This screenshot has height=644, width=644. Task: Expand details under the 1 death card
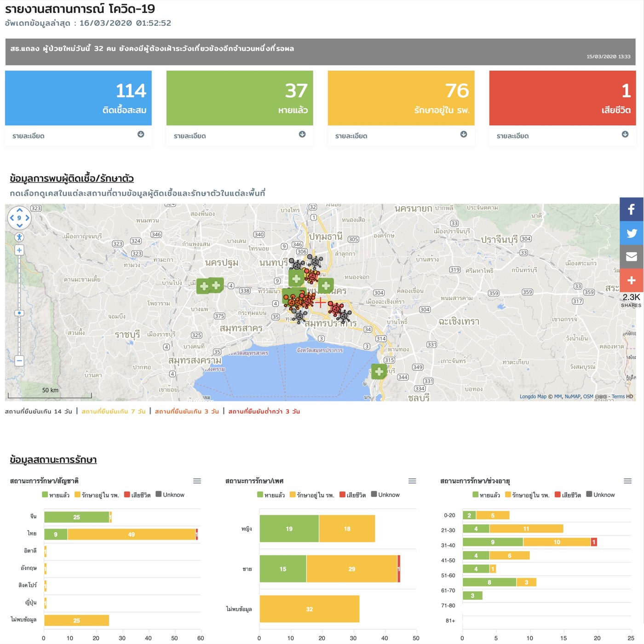[625, 134]
